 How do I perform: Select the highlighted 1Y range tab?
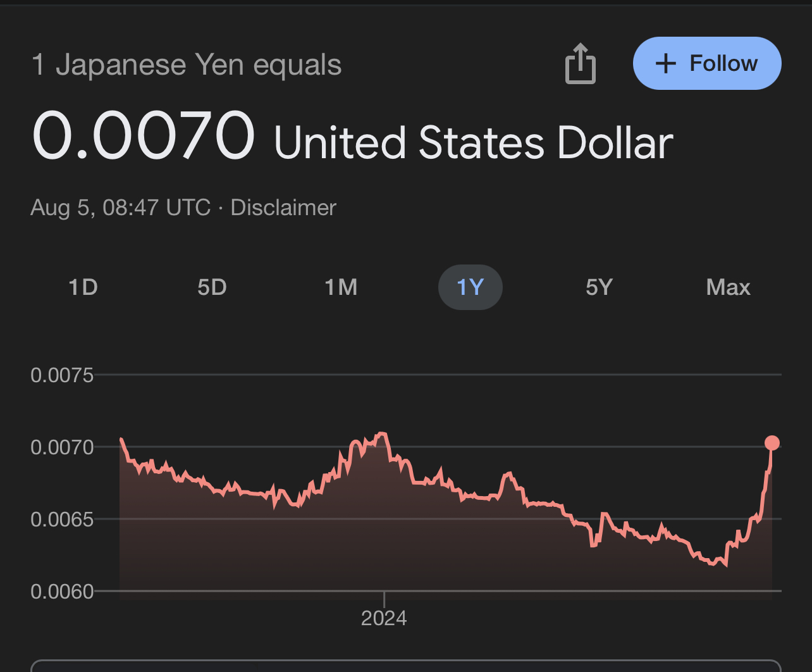(x=470, y=287)
